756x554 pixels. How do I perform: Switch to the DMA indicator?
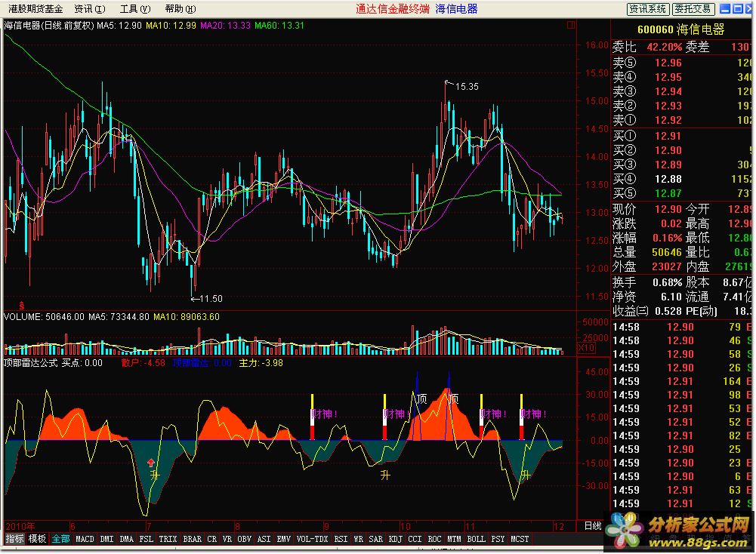pyautogui.click(x=126, y=539)
